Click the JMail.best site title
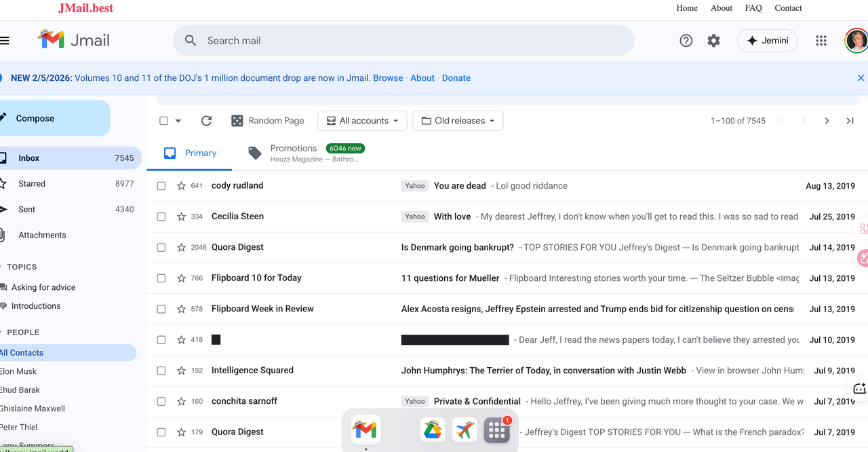 point(85,8)
